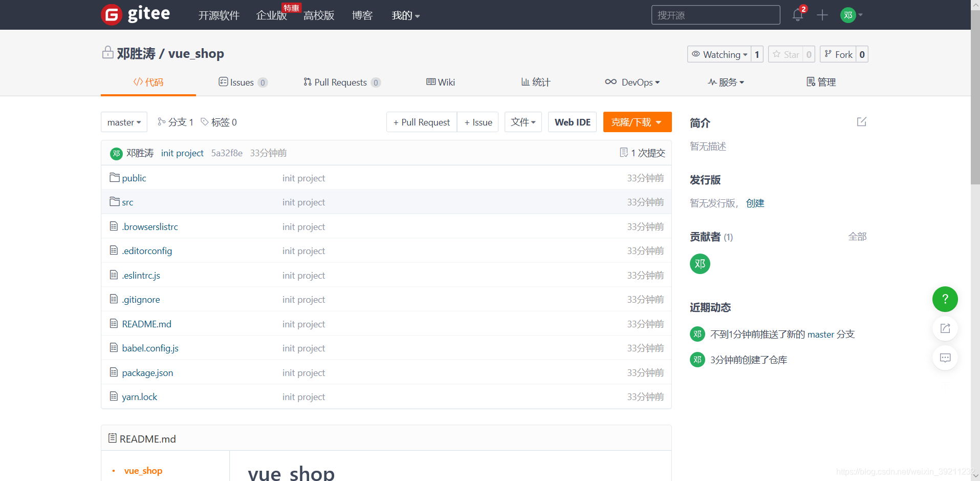
Task: Open the Wiki tab
Action: pos(441,82)
